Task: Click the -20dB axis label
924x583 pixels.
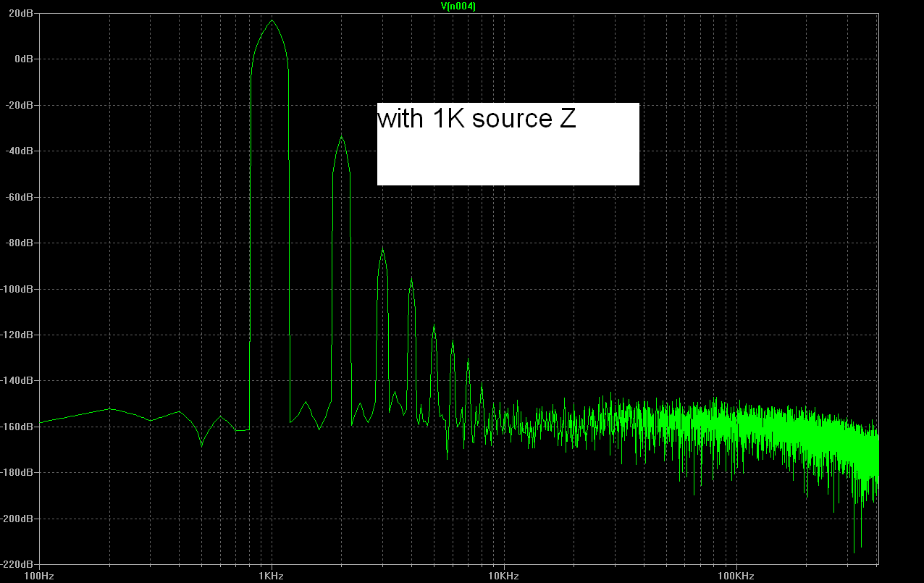Action: [19, 105]
